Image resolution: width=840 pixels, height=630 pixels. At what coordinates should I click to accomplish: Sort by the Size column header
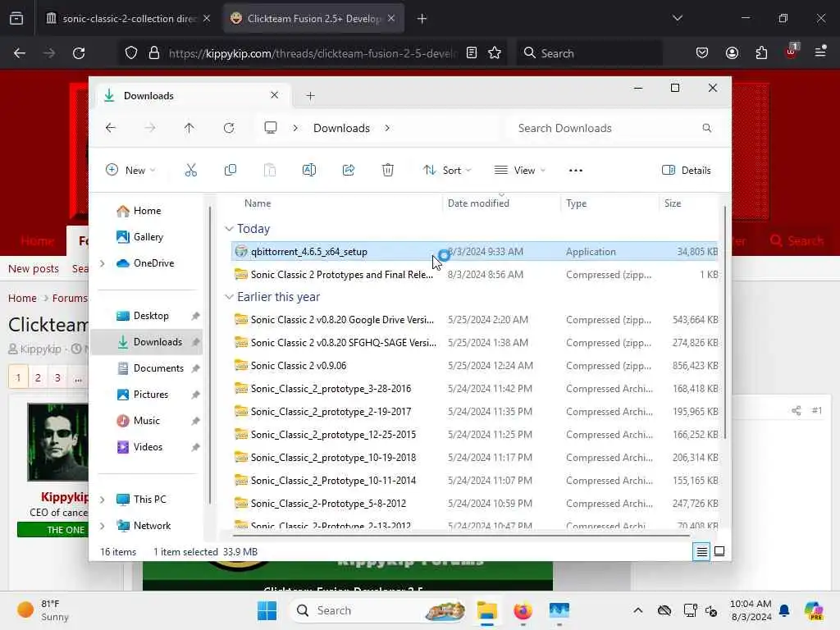pos(673,203)
